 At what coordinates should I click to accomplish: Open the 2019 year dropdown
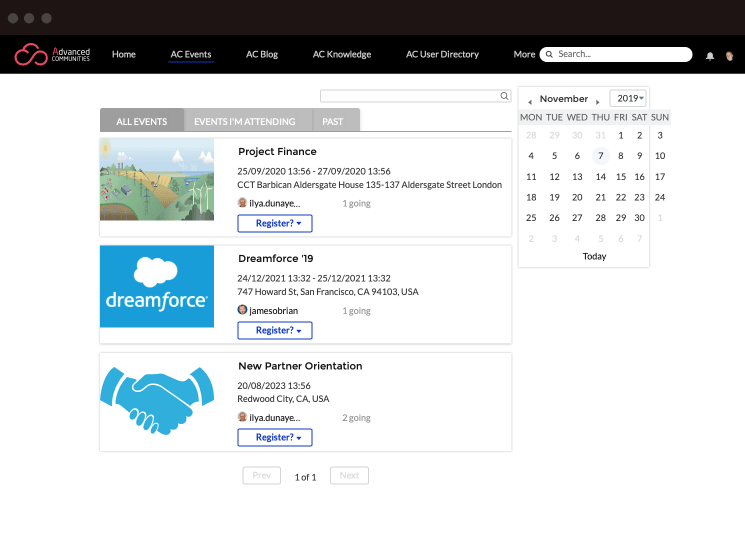(x=628, y=98)
